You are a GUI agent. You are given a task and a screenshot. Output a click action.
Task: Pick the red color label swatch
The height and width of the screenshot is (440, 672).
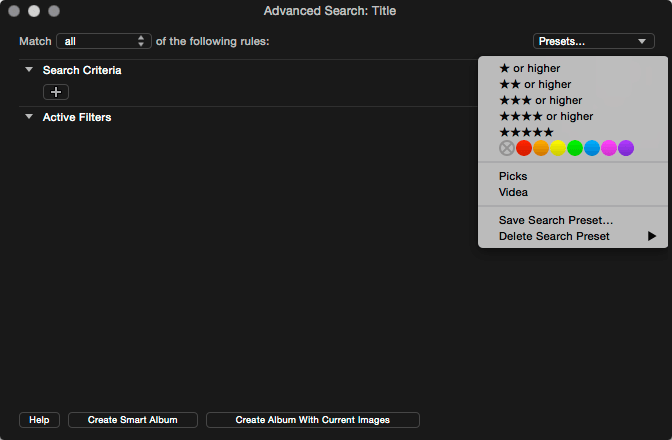click(524, 148)
